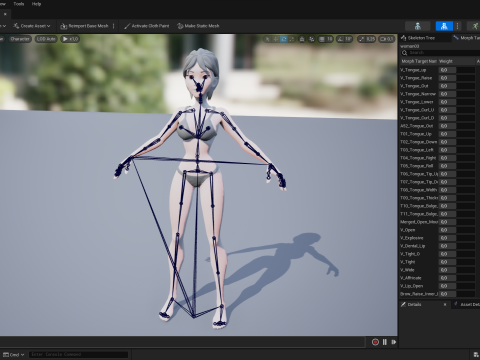The width and height of the screenshot is (480, 360).
Task: Open the Cmd console type dropdown
Action: click(14, 355)
